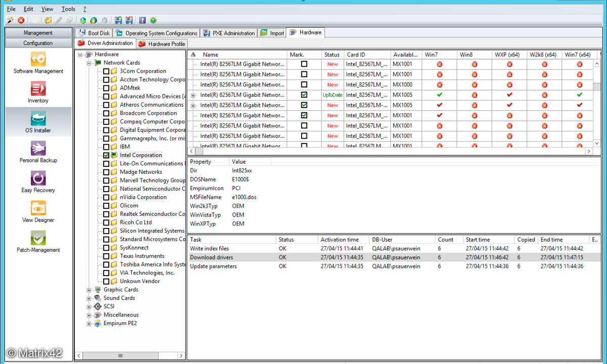Click the SCSI tree icon
The width and height of the screenshot is (607, 364).
tap(98, 306)
